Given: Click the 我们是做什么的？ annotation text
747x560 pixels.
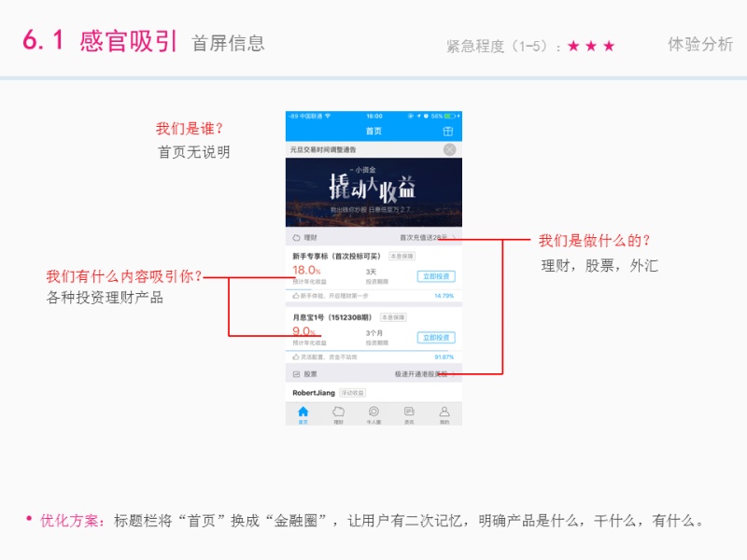Looking at the screenshot, I should 595,241.
